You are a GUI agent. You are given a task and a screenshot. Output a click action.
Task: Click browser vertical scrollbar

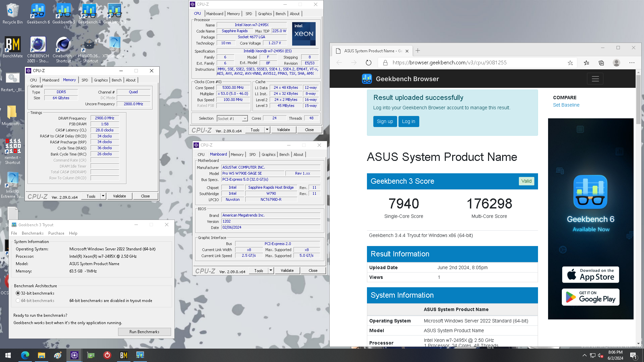pos(638,208)
